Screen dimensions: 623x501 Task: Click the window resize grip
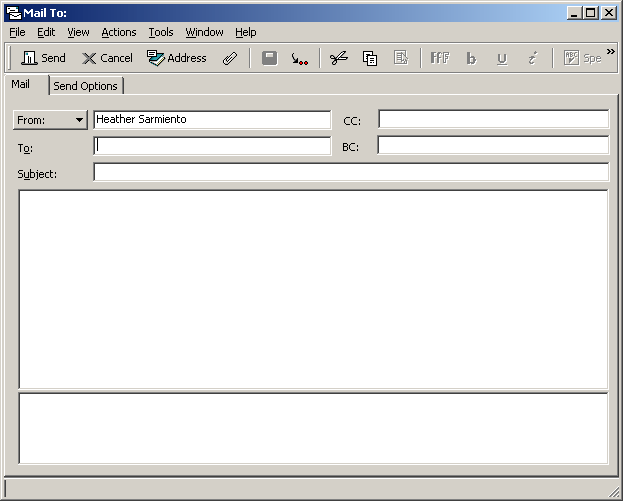click(613, 492)
